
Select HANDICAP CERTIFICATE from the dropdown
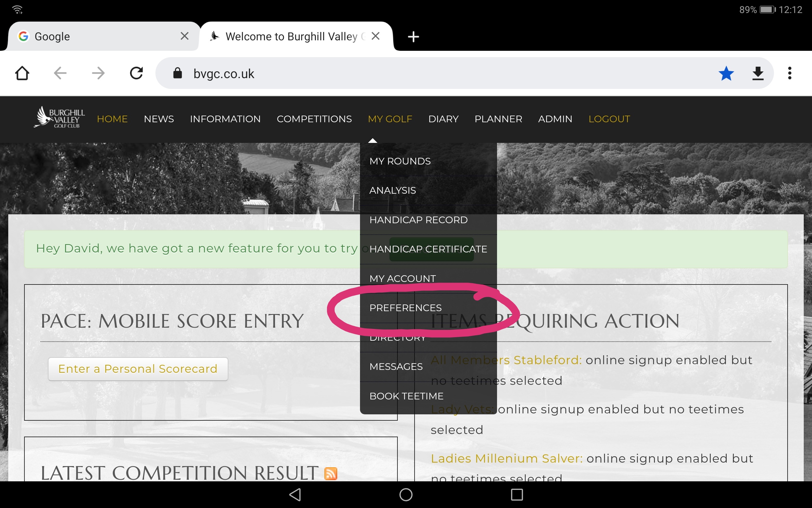pyautogui.click(x=428, y=249)
